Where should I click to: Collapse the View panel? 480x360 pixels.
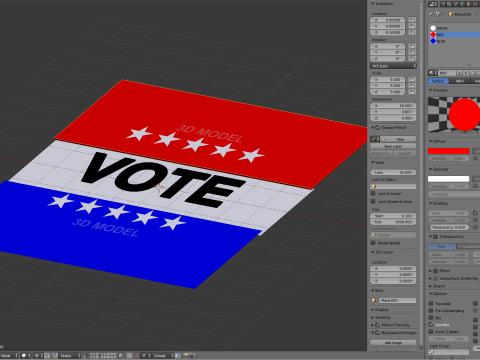point(373,163)
